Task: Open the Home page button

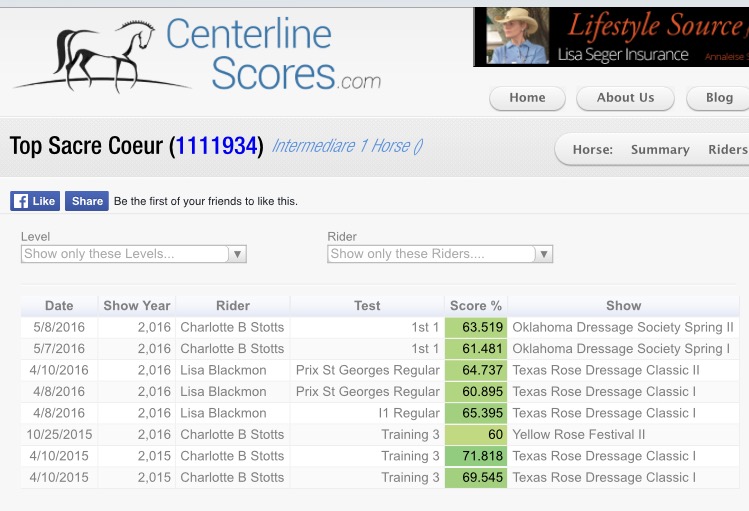Action: (527, 98)
